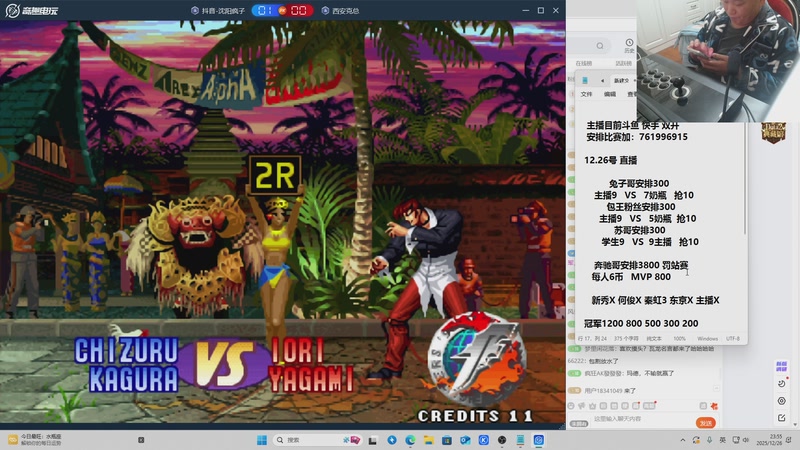
Task: Click the left player name 抖音-沈阳疯子
Action: point(218,11)
